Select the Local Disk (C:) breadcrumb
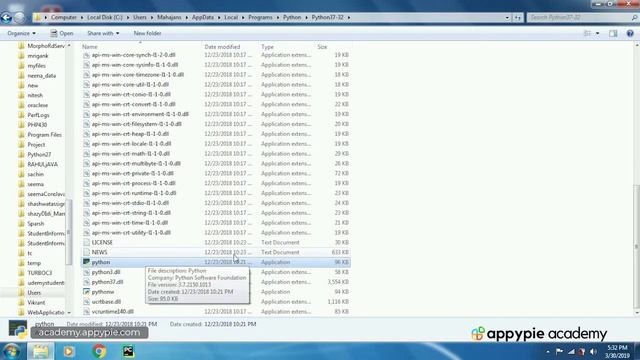 104,18
